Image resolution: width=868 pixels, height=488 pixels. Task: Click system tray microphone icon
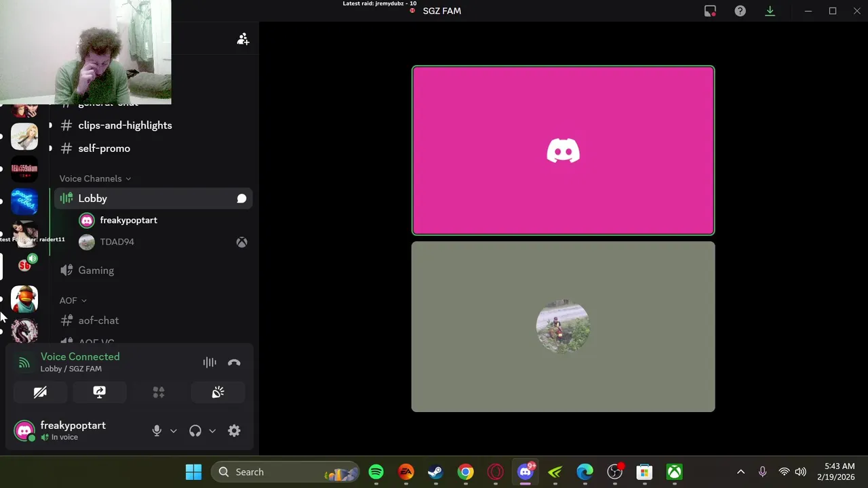762,472
